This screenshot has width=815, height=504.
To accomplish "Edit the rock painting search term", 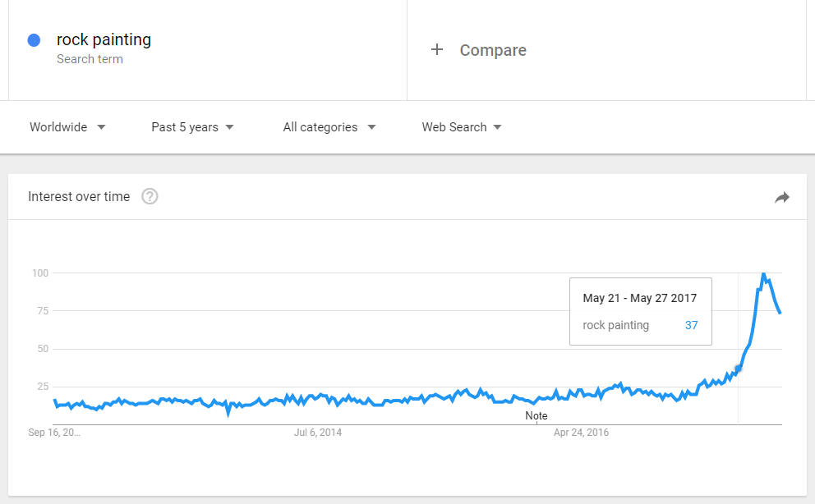I will pyautogui.click(x=104, y=39).
